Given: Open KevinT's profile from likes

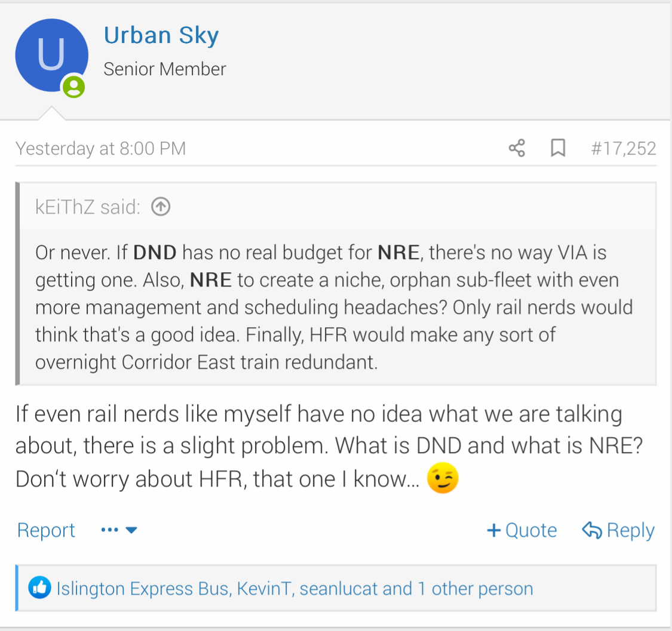Looking at the screenshot, I should pos(264,589).
